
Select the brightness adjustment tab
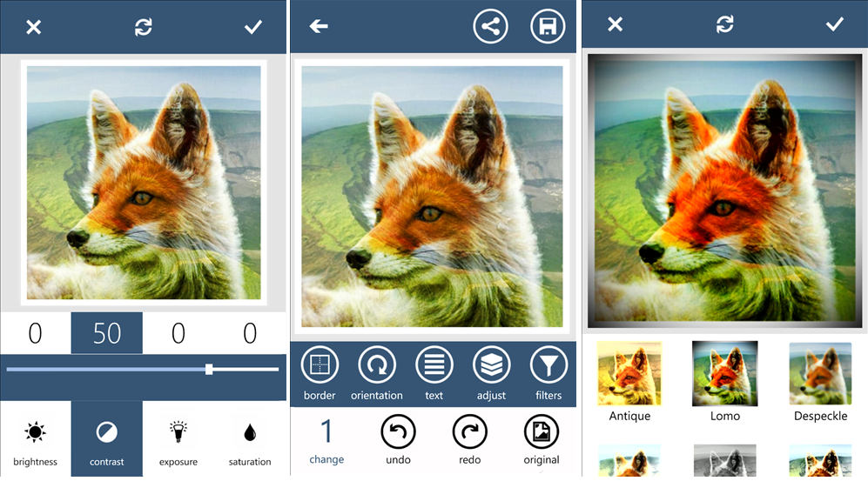click(36, 439)
